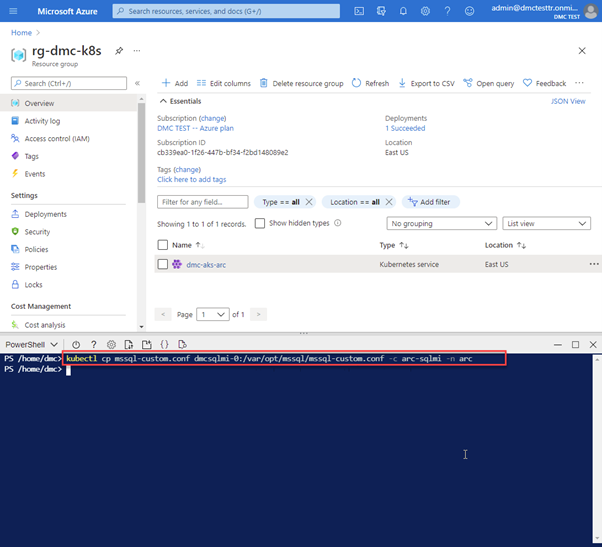Open Cloud Shell web preview icon
The width and height of the screenshot is (602, 547).
(x=182, y=344)
